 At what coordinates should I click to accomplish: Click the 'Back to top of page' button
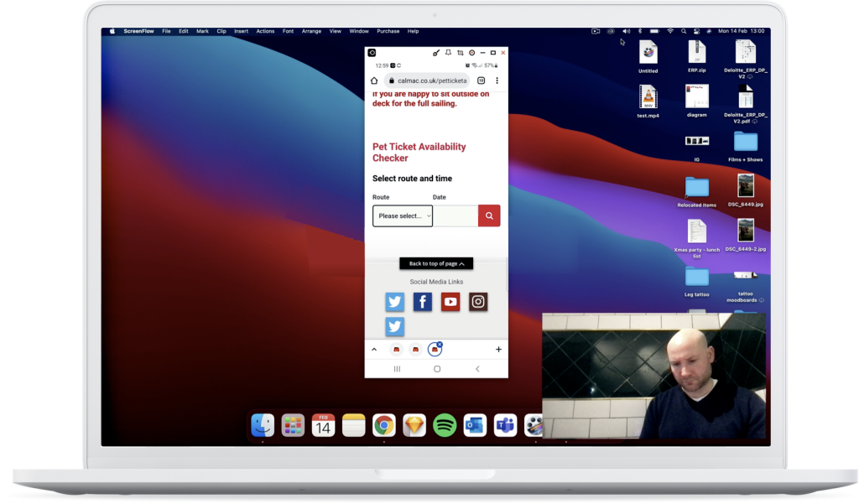coord(436,263)
